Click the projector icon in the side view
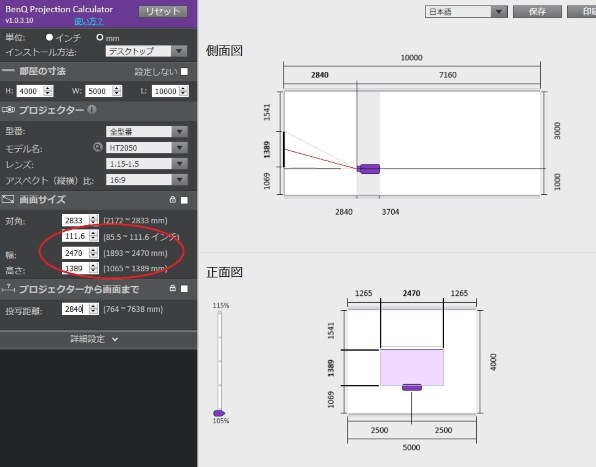Viewport: 596px width, 467px height. (369, 169)
